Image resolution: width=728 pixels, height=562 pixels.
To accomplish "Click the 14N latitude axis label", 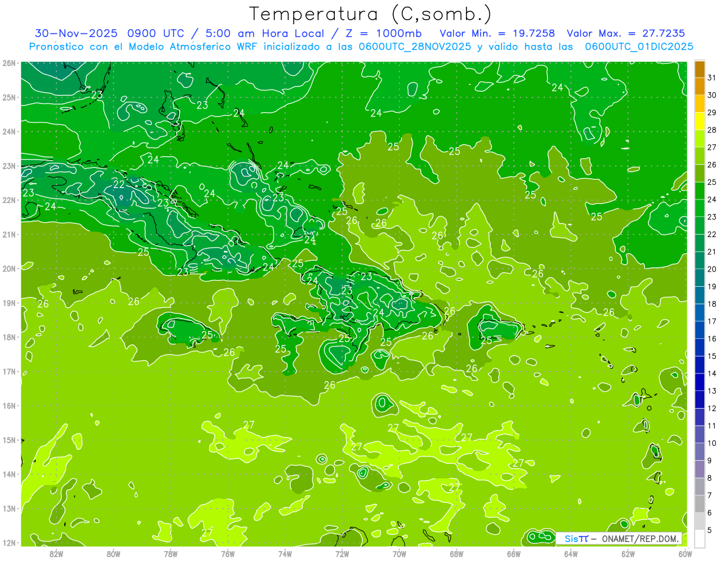I will pos(9,474).
